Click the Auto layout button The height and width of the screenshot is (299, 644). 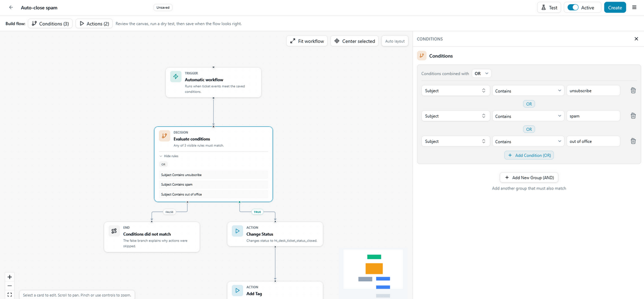pos(395,41)
